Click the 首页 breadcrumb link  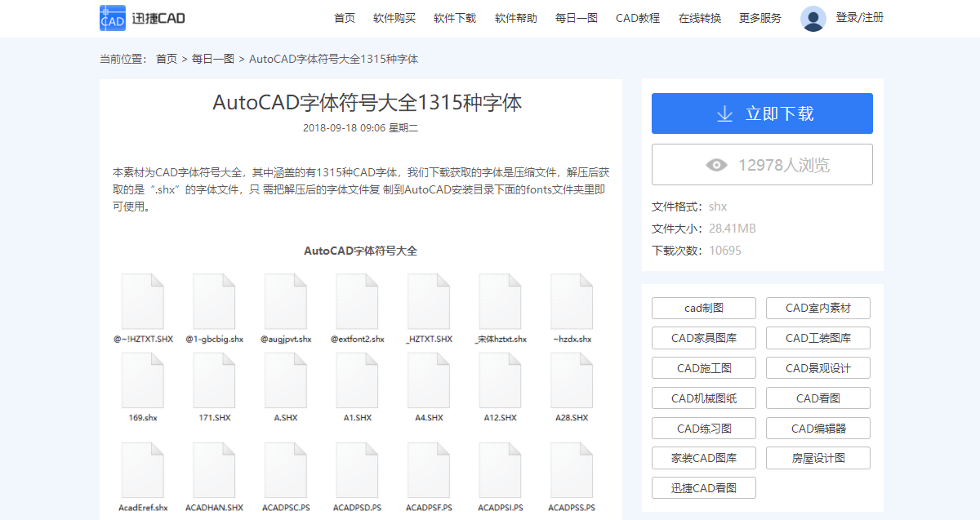click(x=167, y=59)
